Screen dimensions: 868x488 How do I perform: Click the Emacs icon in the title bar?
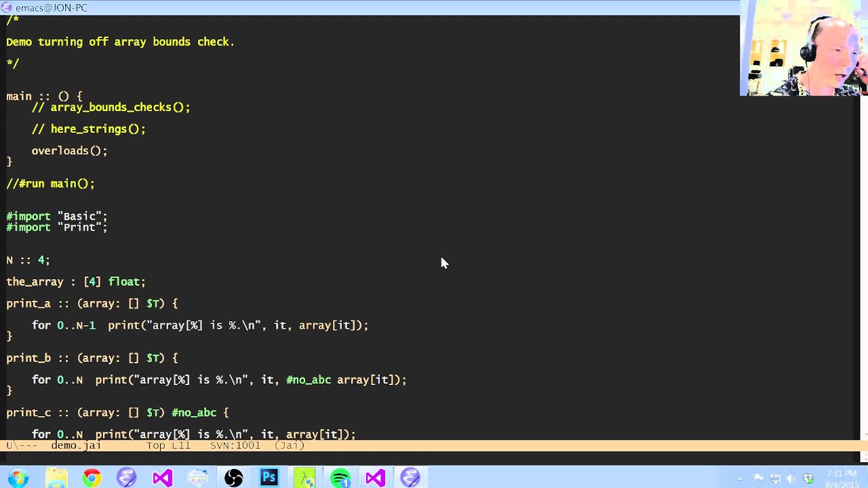7,7
